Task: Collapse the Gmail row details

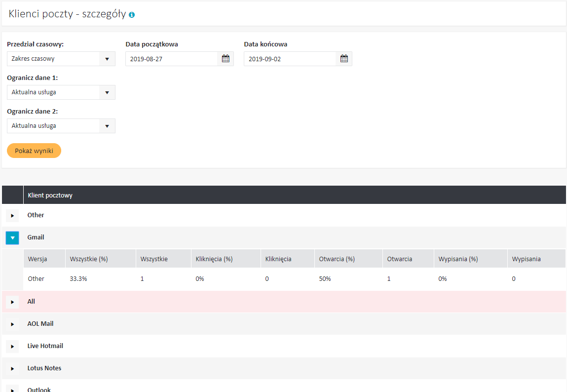Action: pyautogui.click(x=12, y=238)
